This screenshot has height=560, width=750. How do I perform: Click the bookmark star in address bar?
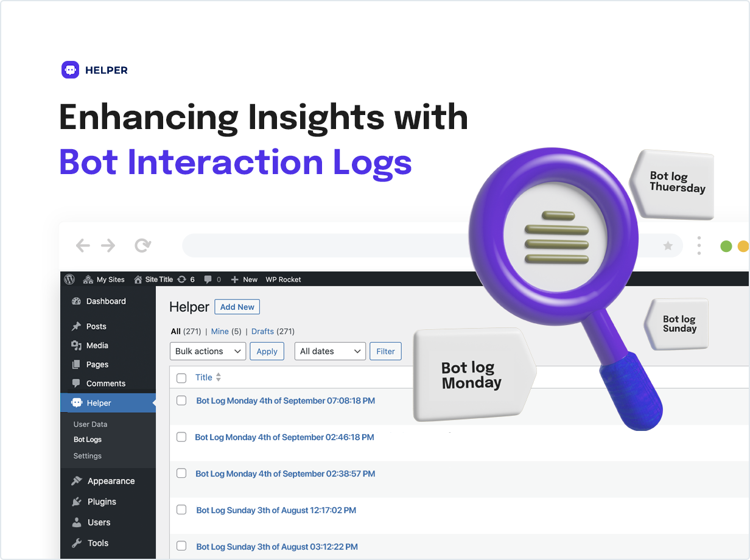[668, 246]
